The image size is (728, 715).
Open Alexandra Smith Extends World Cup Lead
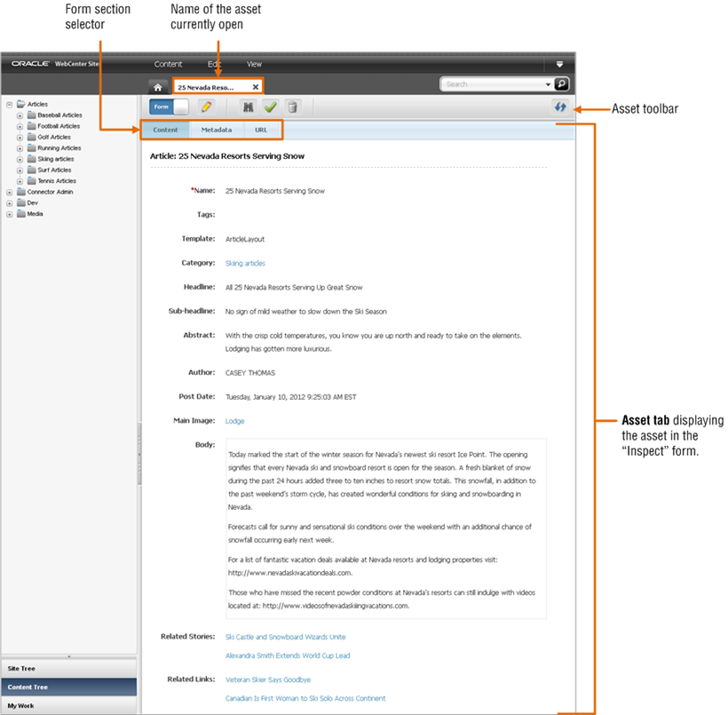[288, 655]
